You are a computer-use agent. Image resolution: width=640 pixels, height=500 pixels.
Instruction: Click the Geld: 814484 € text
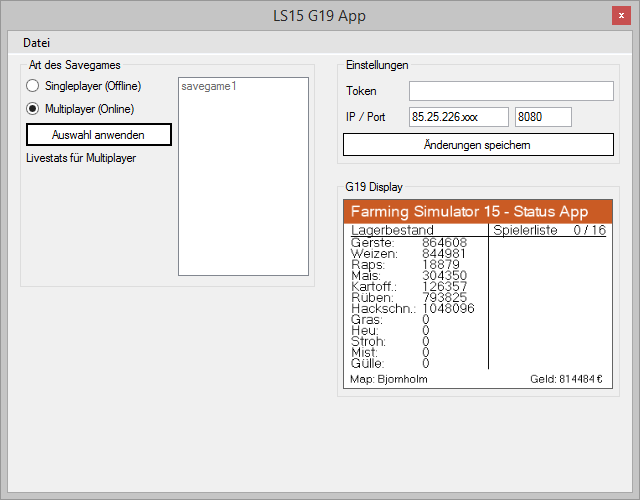[x=566, y=379]
